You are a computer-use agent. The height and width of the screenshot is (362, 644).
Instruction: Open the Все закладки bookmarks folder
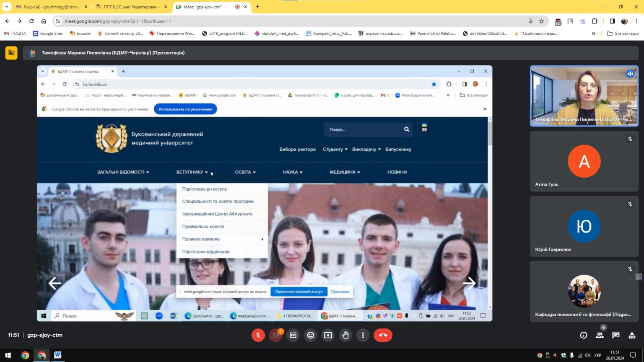[623, 34]
